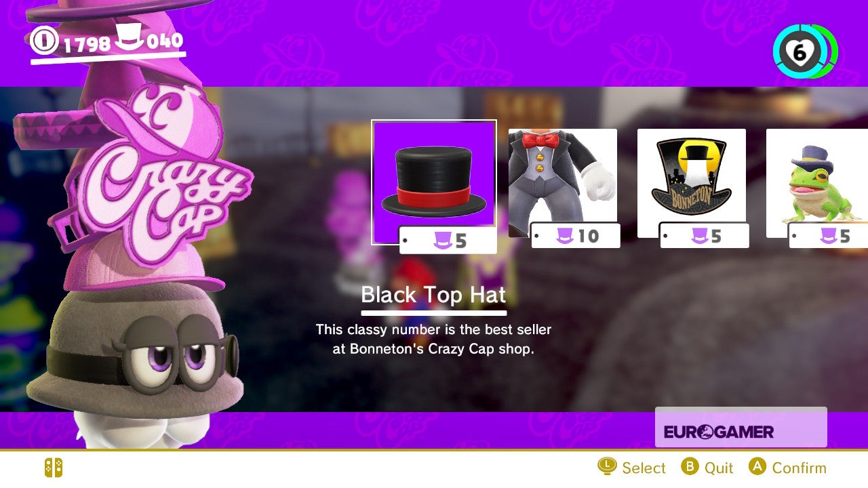The height and width of the screenshot is (488, 868).
Task: Click the Confirm text label
Action: click(800, 468)
